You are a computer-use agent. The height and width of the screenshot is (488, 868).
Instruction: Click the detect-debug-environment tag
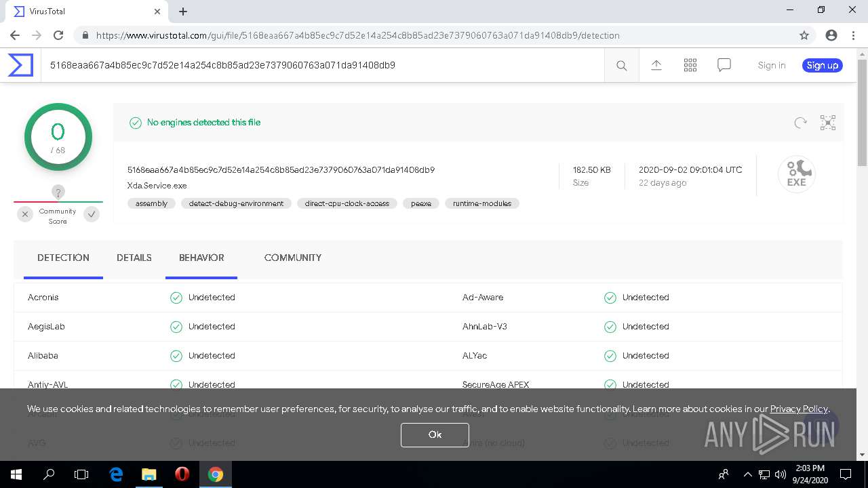tap(236, 203)
